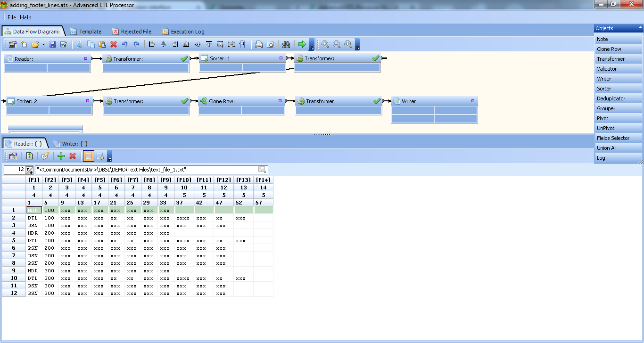Viewport: 644px width, 343px height.
Task: Open the properties icon in the diagram toolbar
Action: tap(13, 45)
